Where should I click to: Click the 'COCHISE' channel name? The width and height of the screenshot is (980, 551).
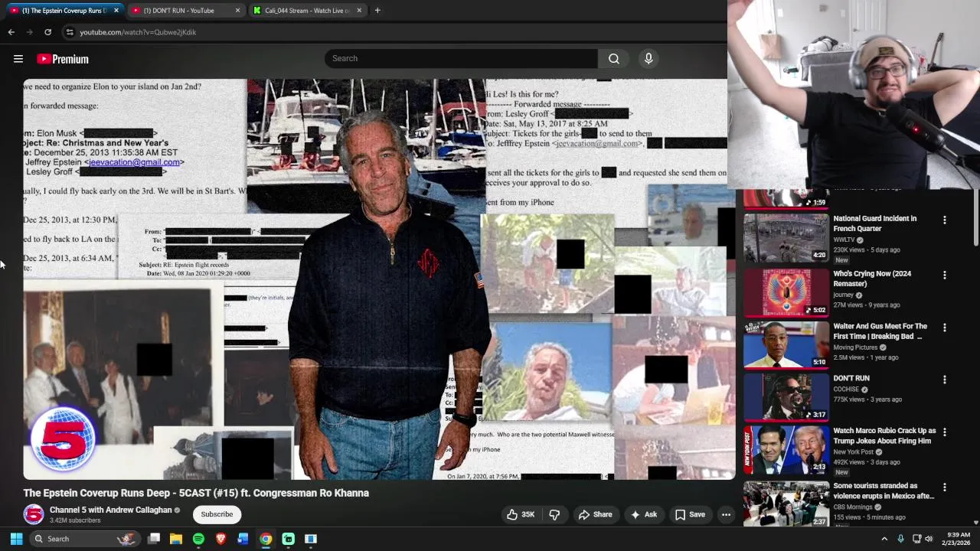846,390
